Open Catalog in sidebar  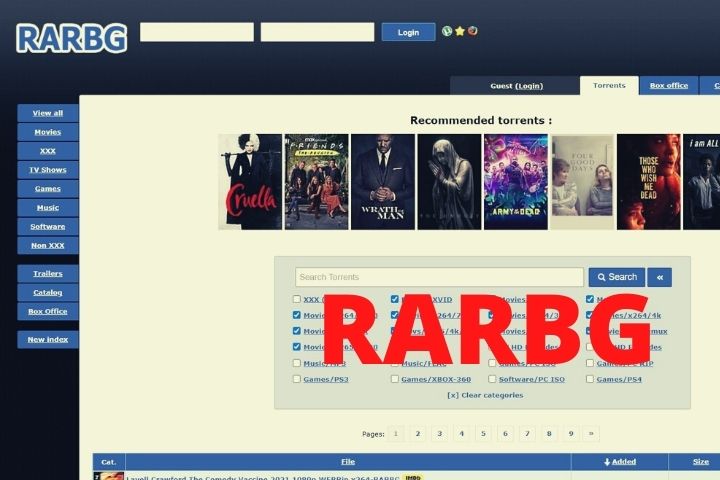[x=48, y=293]
